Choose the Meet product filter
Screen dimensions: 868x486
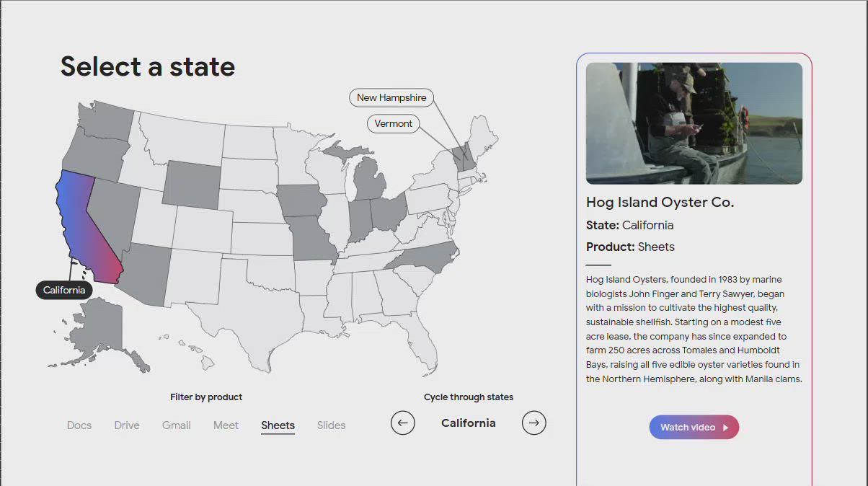pos(226,425)
